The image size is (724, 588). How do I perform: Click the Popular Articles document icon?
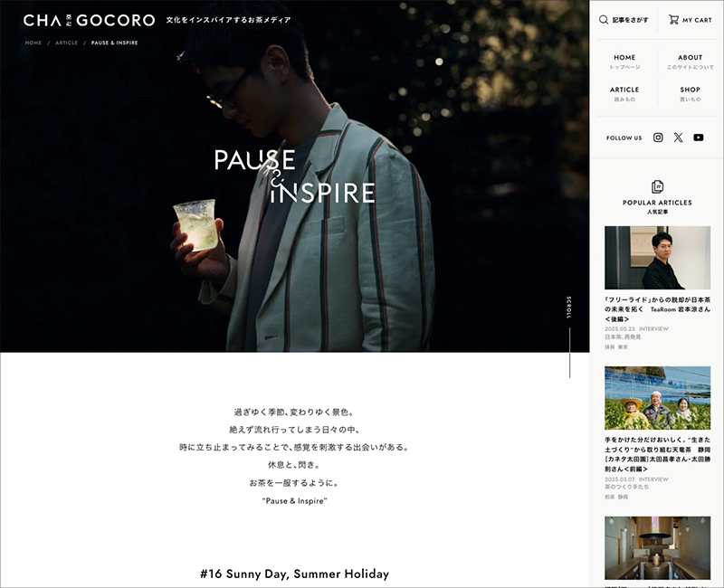(657, 186)
